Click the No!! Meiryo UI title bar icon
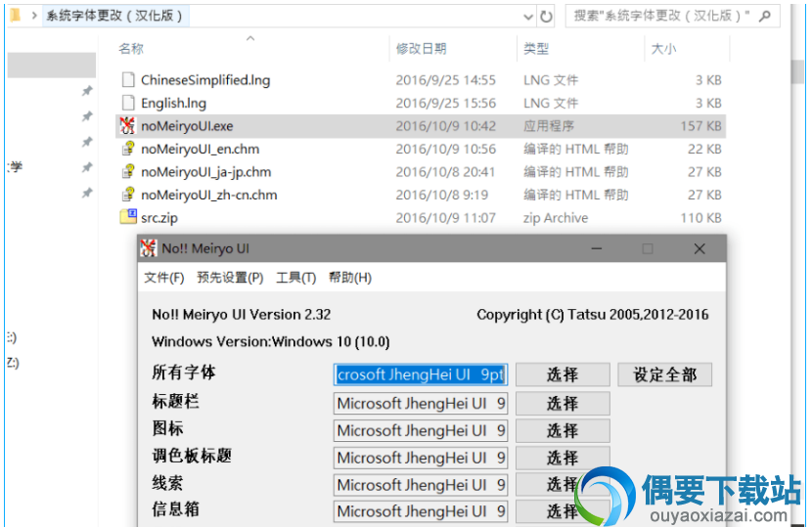 pyautogui.click(x=149, y=248)
